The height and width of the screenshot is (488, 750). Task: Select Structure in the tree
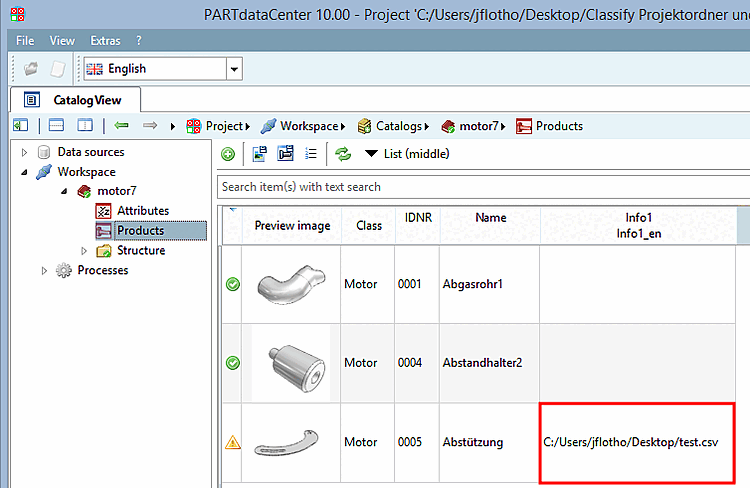pos(141,250)
